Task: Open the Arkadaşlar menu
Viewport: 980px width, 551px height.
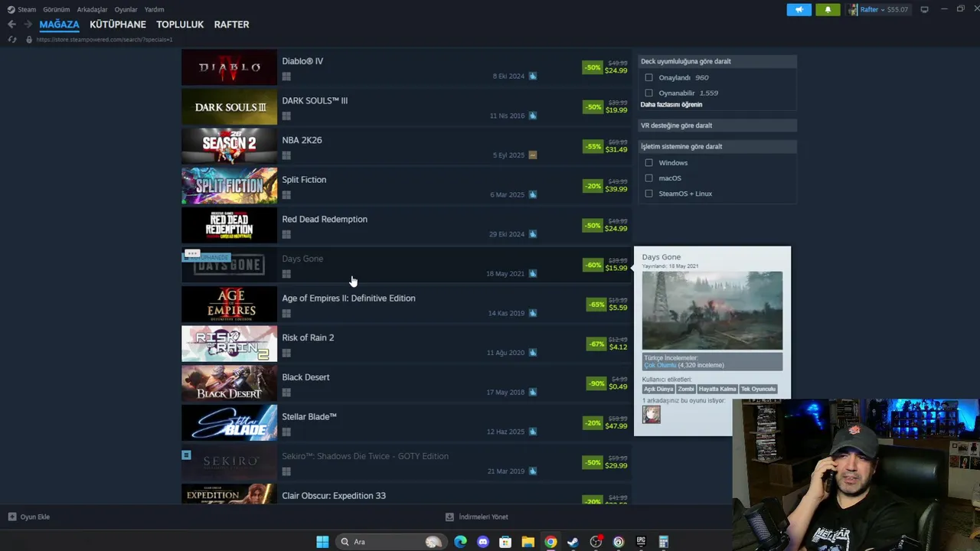Action: 92,9
